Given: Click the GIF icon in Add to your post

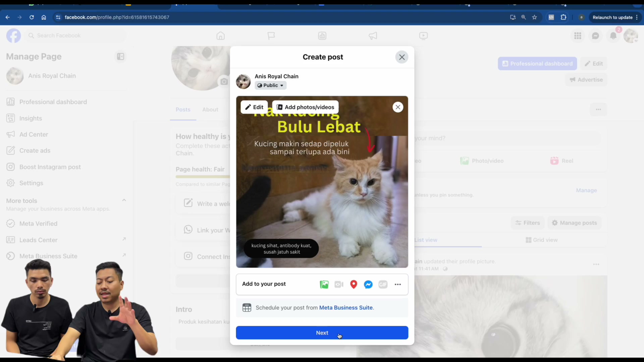Looking at the screenshot, I should tap(383, 284).
